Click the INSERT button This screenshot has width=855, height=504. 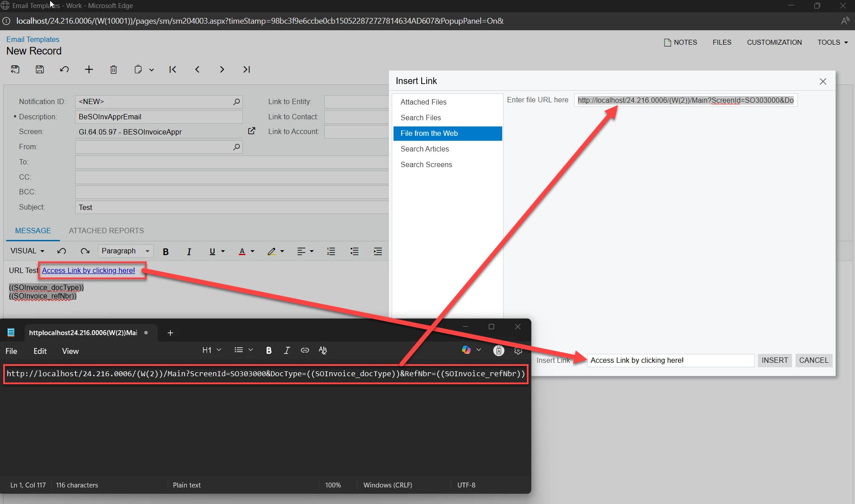775,361
